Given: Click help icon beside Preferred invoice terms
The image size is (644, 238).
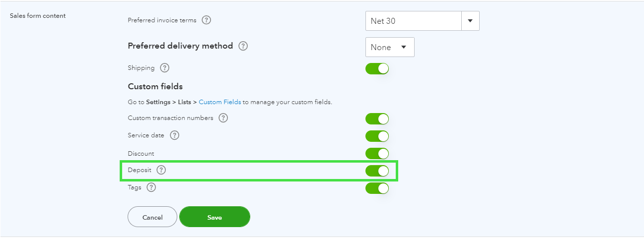Looking at the screenshot, I should point(207,20).
